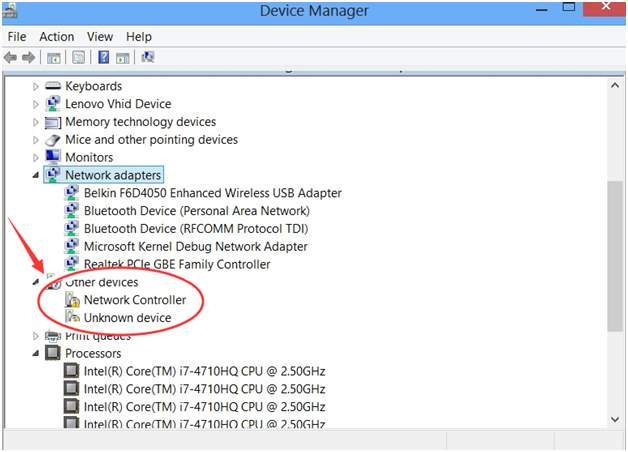The height and width of the screenshot is (452, 628).
Task: Select the Realtek PCIe GBE Family Controller
Action: 176,264
